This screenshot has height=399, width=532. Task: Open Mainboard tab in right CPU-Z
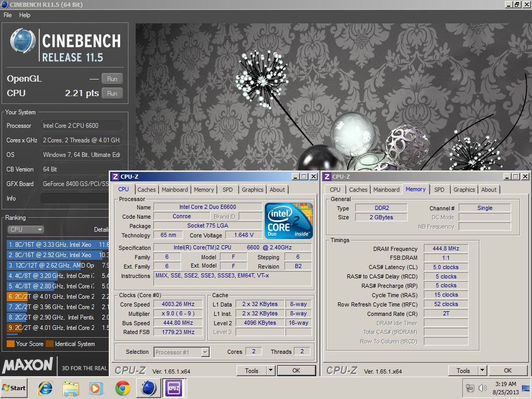point(386,190)
